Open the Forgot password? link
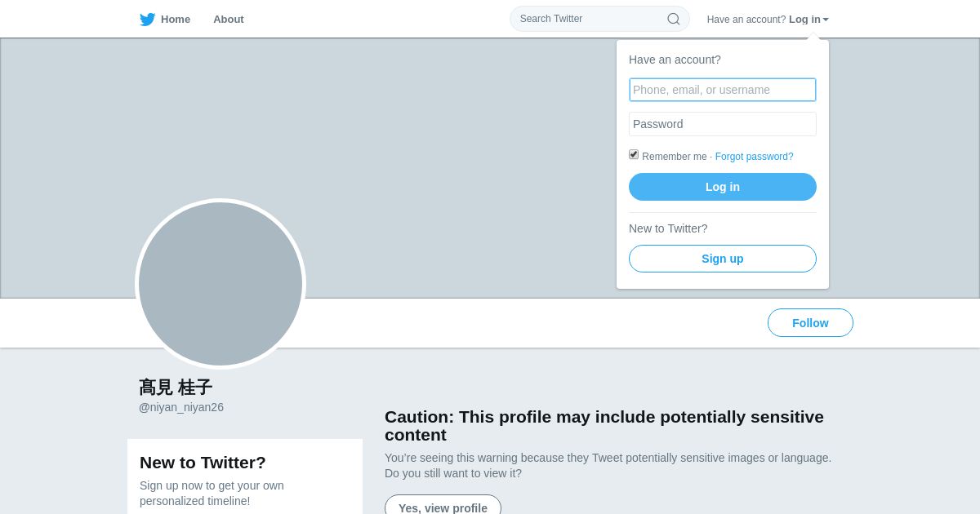This screenshot has width=980, height=514. [754, 157]
